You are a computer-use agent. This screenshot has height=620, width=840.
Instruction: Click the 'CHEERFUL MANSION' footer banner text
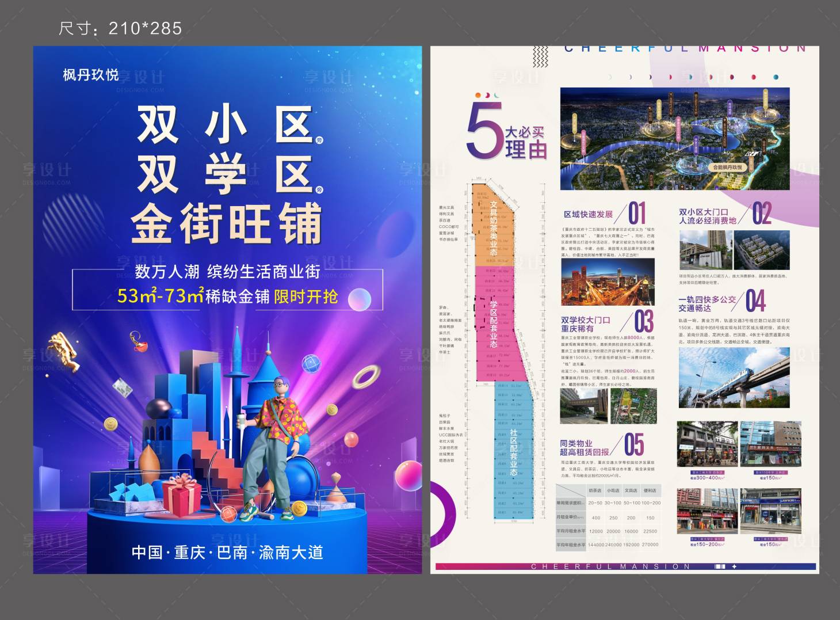coord(610,566)
